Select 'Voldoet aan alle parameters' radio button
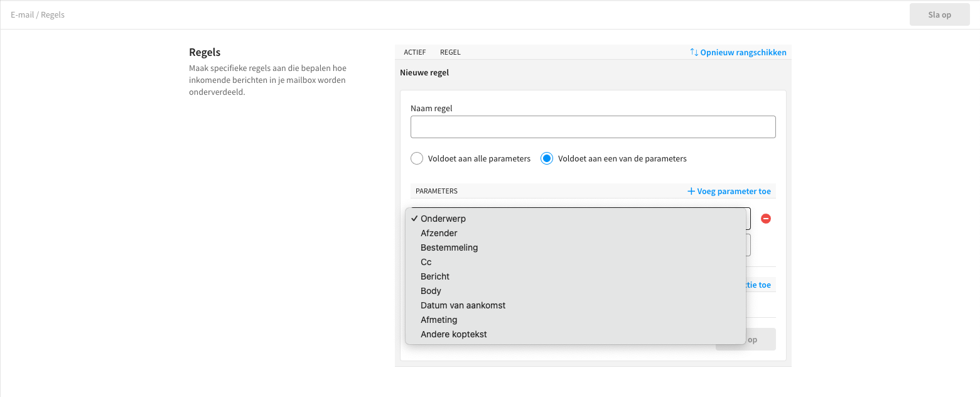Image resolution: width=980 pixels, height=397 pixels. pyautogui.click(x=417, y=158)
